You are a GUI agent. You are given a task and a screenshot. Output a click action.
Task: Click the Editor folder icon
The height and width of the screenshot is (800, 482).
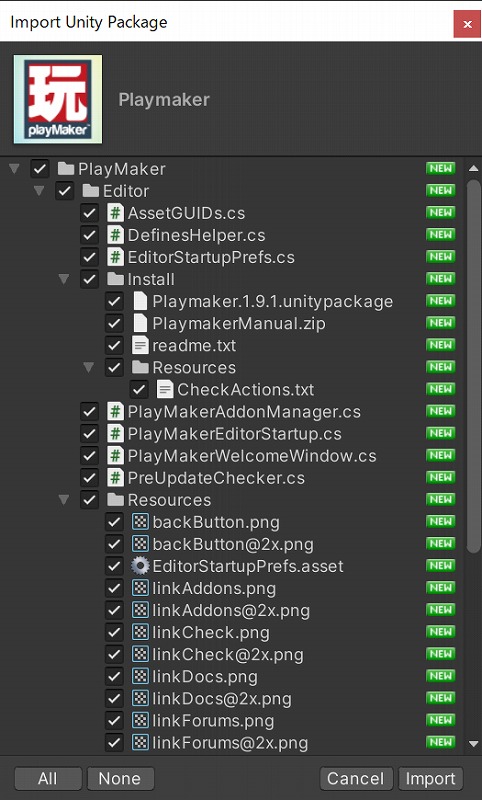91,191
